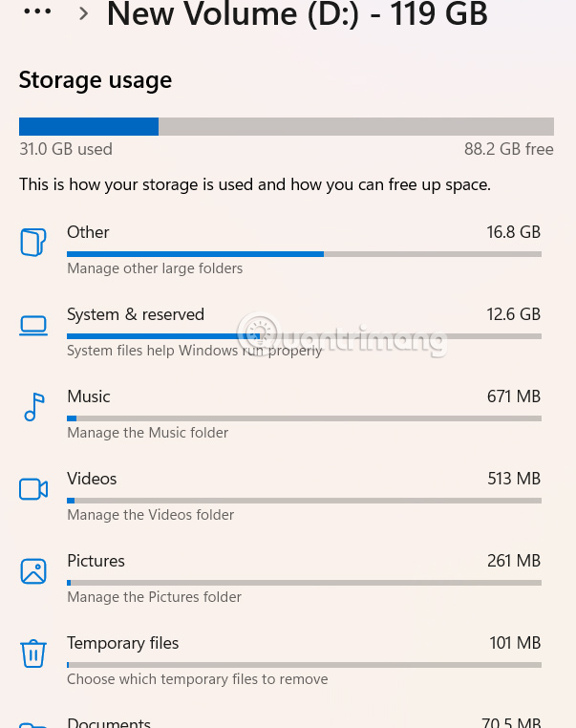Image resolution: width=576 pixels, height=728 pixels.
Task: Click the Music 671 MB size label
Action: (x=513, y=396)
